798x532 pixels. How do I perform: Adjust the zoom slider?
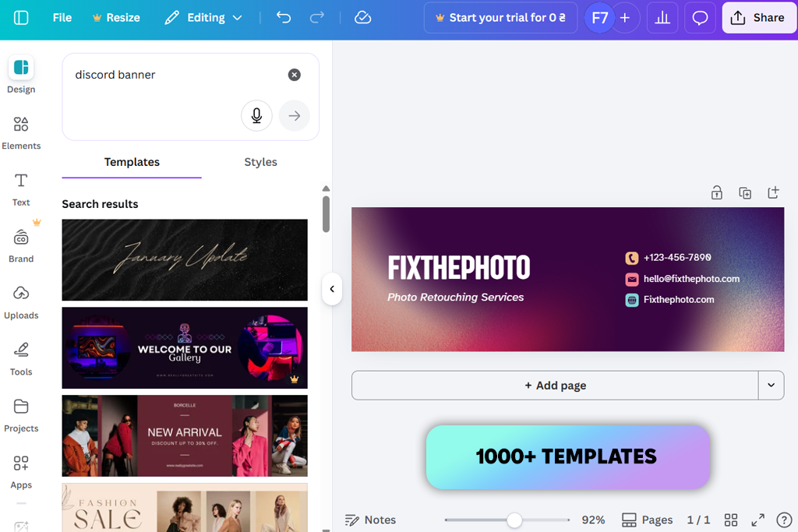click(514, 520)
